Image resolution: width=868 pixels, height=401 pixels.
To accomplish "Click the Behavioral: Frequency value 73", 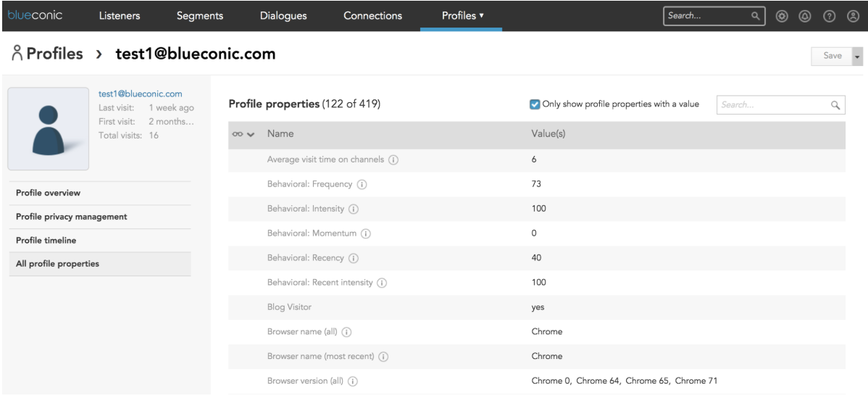I will tap(536, 184).
